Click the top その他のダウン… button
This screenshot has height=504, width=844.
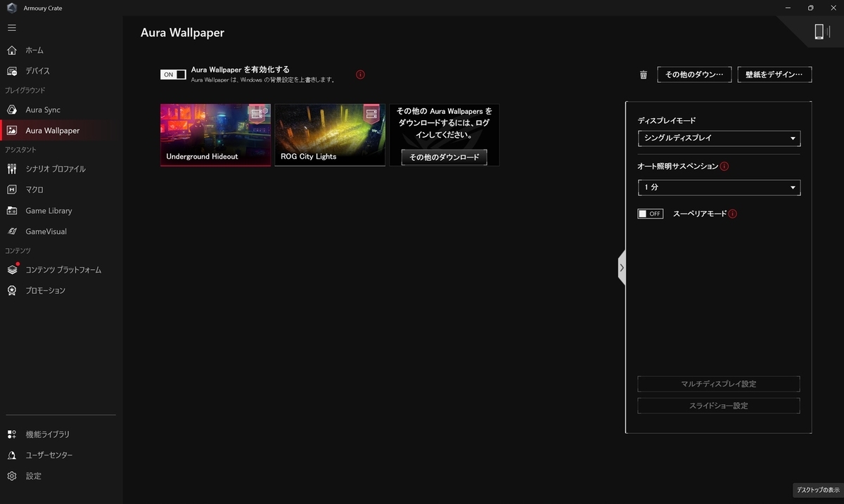point(694,75)
